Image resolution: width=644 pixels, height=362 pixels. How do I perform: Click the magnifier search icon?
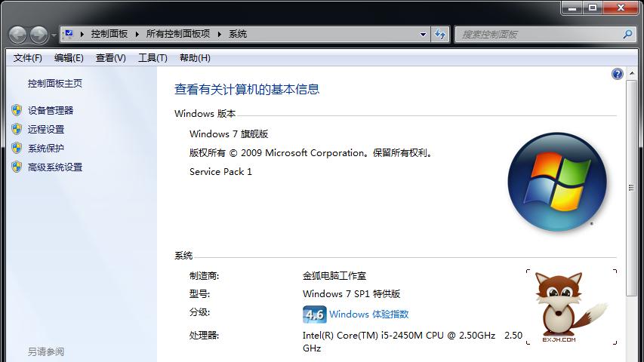click(627, 35)
